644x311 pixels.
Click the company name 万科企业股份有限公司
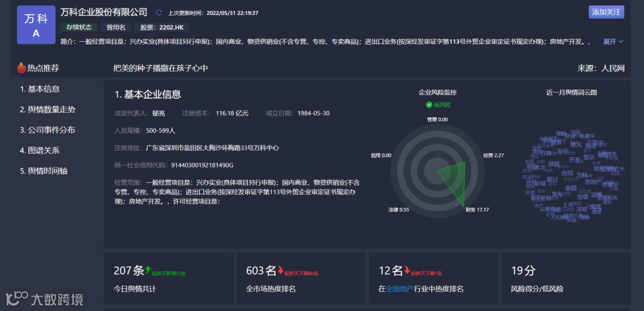104,12
